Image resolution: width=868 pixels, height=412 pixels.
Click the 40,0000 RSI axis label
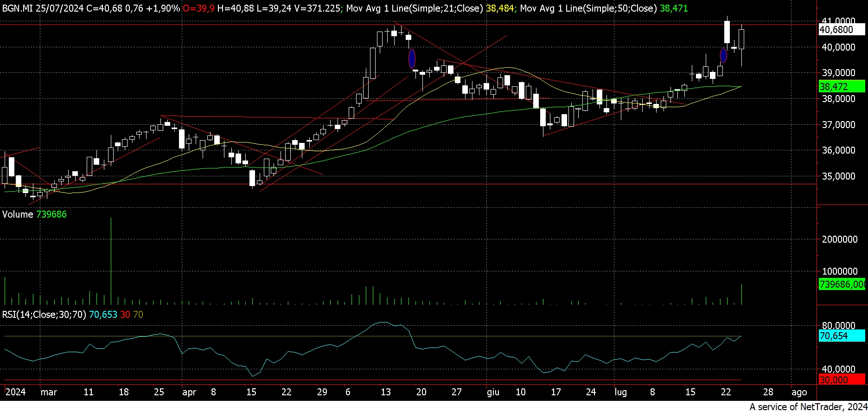pos(838,369)
